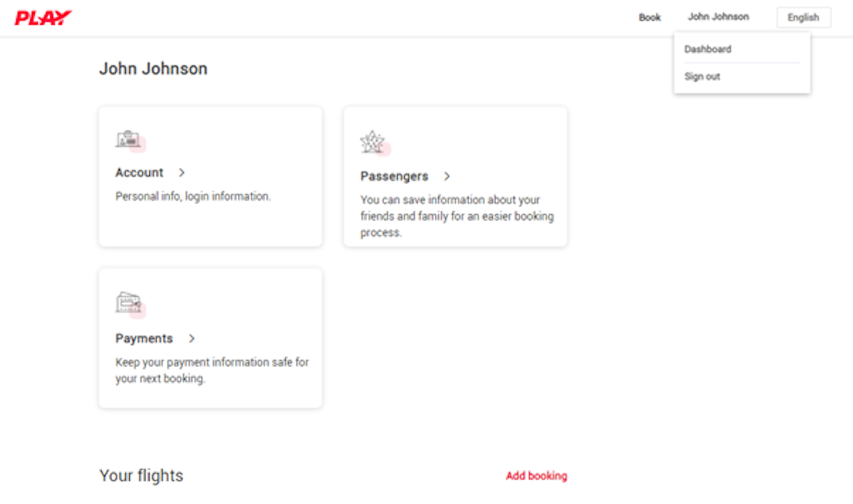The height and width of the screenshot is (504, 853).
Task: Click the Personal info, login information text
Action: 193,196
